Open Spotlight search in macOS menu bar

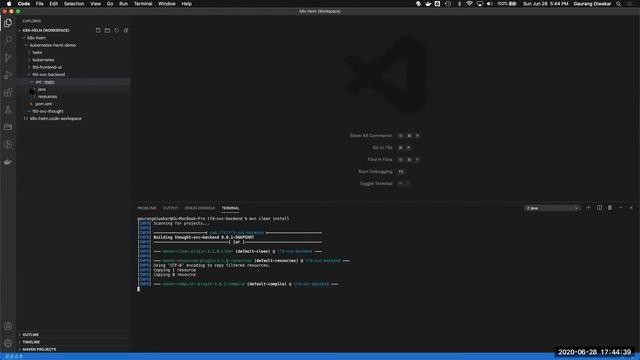tap(618, 4)
